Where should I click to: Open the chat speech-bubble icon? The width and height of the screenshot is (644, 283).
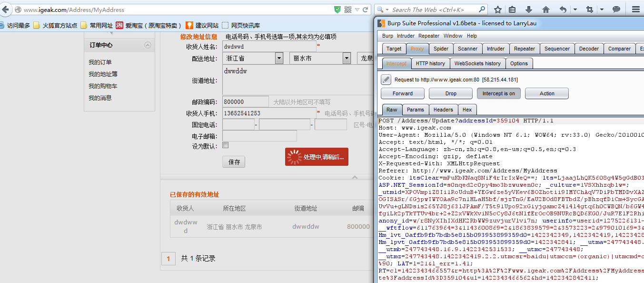click(x=616, y=10)
